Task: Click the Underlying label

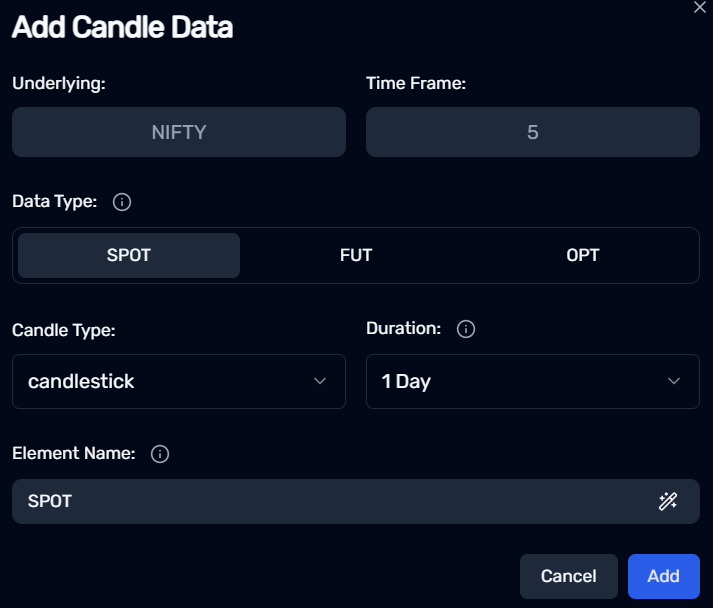Action: click(59, 84)
